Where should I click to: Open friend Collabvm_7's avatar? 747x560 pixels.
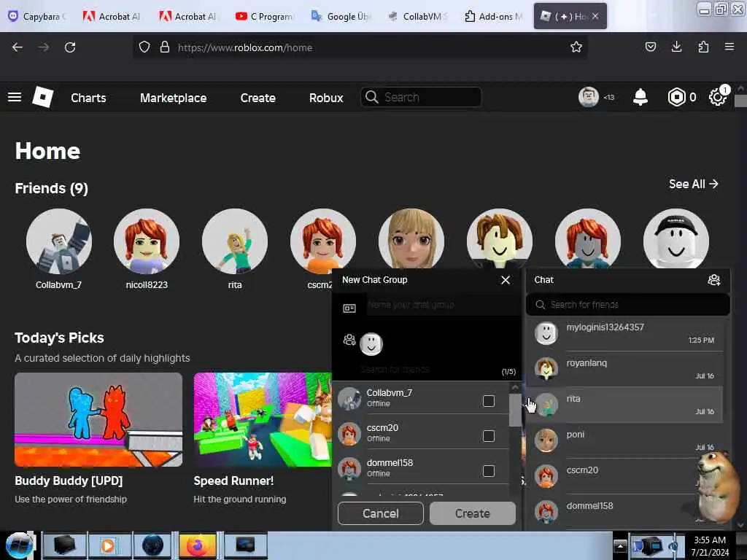click(x=59, y=241)
